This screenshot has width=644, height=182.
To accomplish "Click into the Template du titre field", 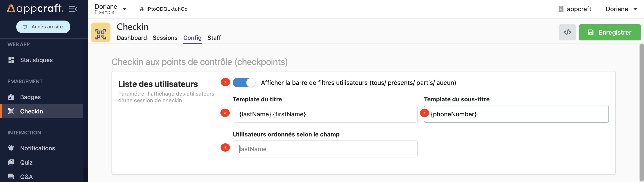I will (325, 114).
